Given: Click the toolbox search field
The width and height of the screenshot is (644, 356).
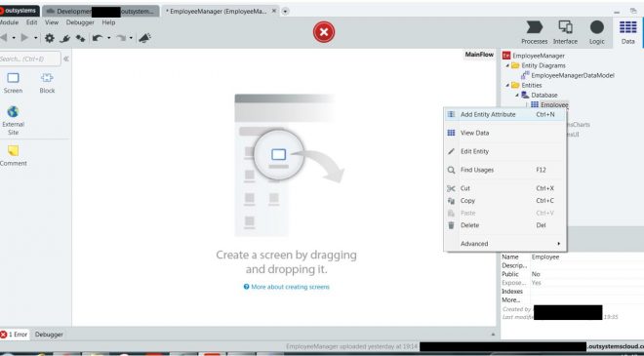Looking at the screenshot, I should pos(29,59).
